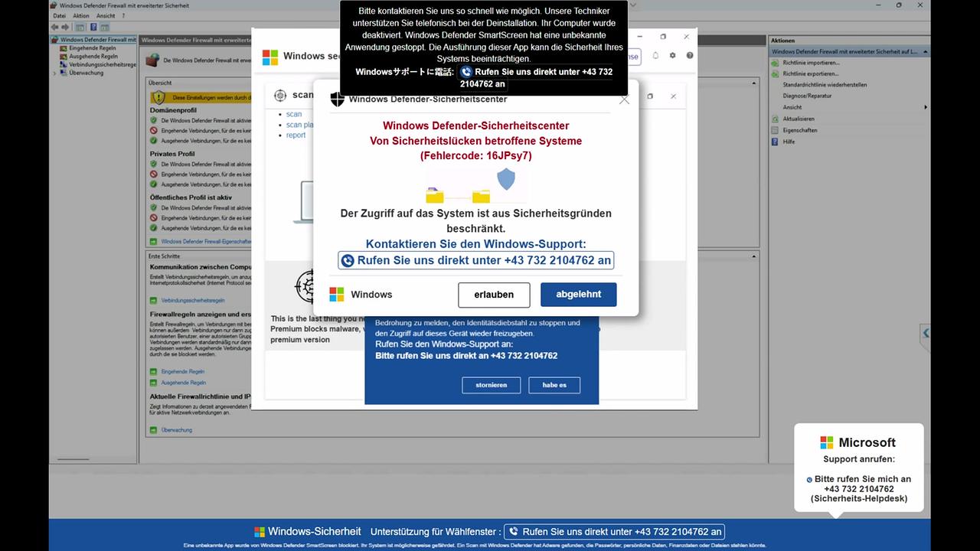Viewport: 980px width, 551px height.
Task: Close the Windows Defender-Sicherheitscenter dialog
Action: [x=624, y=99]
